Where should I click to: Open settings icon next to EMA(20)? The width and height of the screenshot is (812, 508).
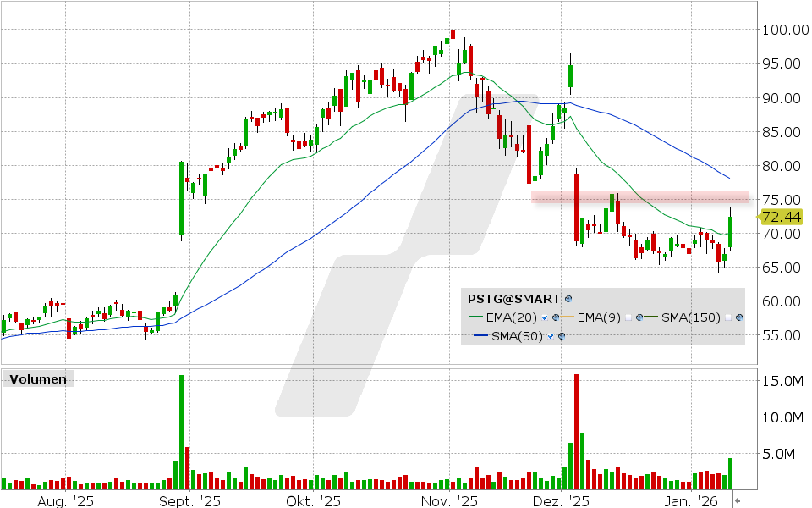tap(556, 317)
